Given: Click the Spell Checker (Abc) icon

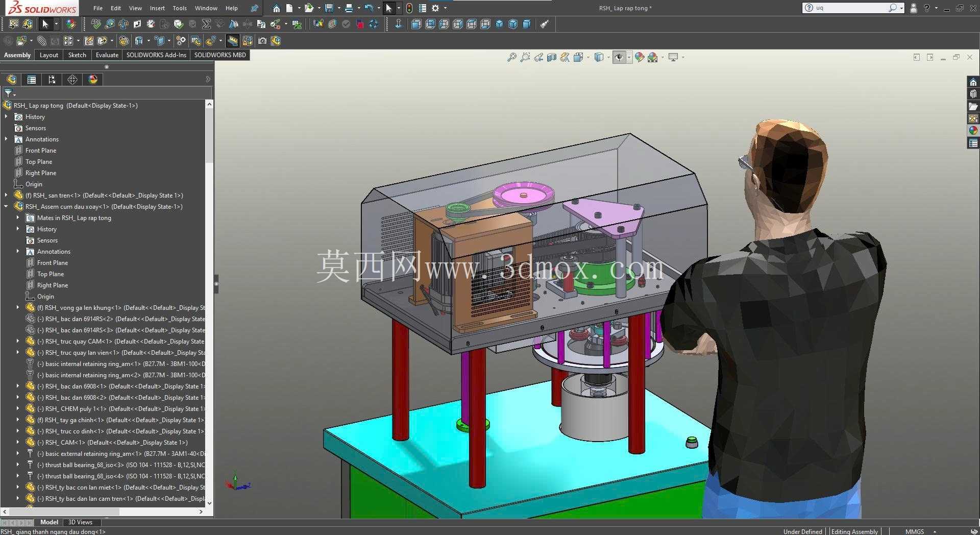Looking at the screenshot, I should point(95,24).
